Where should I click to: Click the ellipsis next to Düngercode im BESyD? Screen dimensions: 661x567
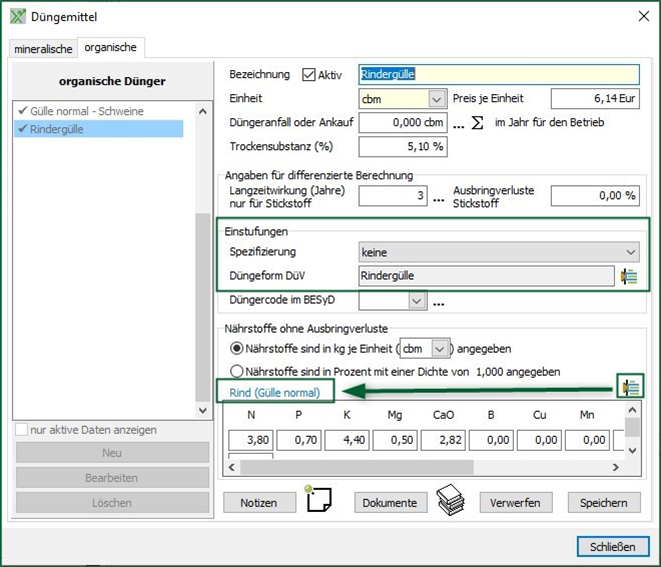[x=438, y=301]
